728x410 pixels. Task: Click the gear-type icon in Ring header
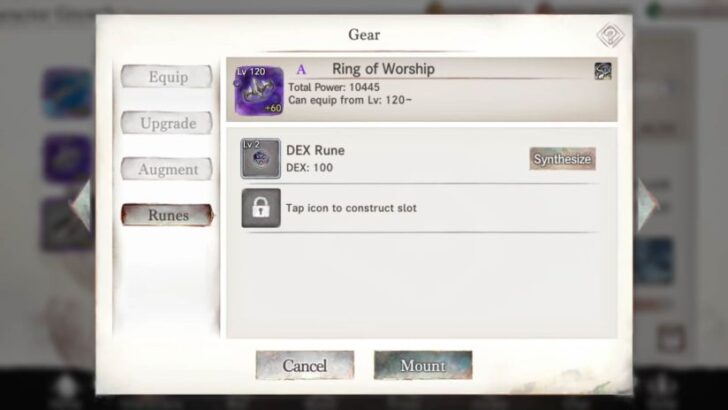603,71
